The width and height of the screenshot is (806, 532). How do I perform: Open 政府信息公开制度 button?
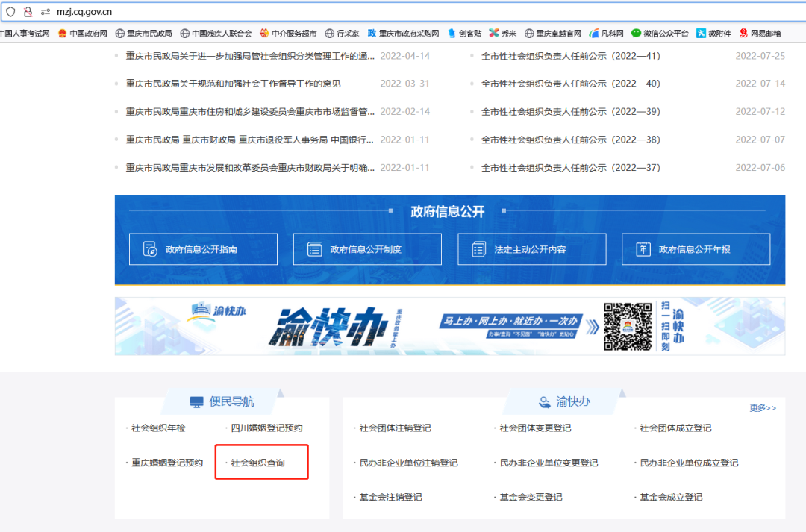[367, 249]
